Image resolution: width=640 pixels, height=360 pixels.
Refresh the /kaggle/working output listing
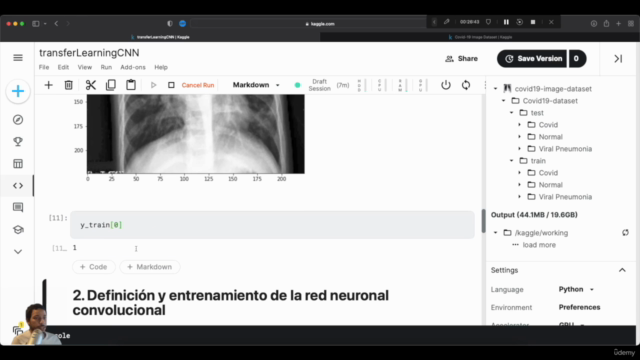[x=625, y=233]
